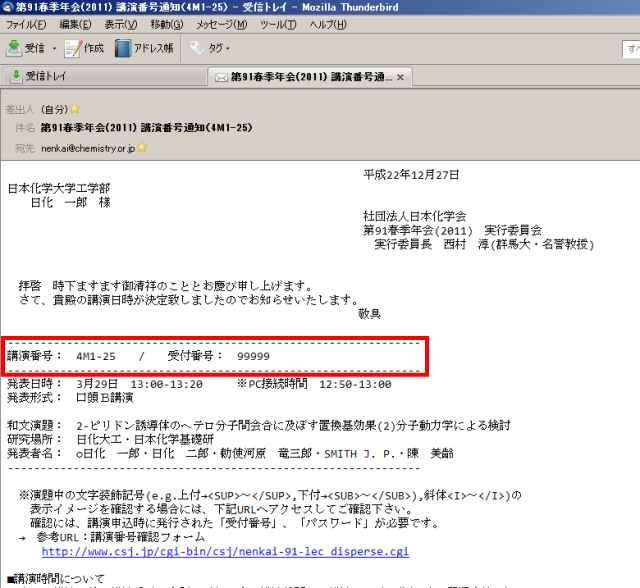The image size is (640, 588).
Task: Open the ヘルプ(H) menu
Action: [327, 23]
